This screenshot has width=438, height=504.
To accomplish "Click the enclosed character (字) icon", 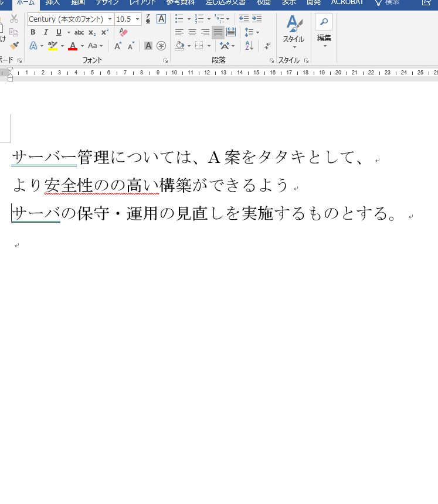I will tap(161, 45).
